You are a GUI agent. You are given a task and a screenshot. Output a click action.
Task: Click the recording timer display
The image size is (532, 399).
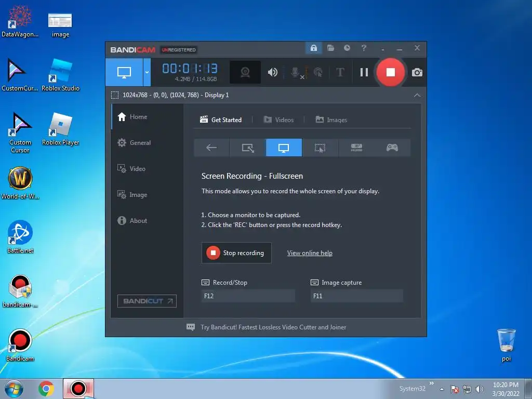(x=190, y=69)
